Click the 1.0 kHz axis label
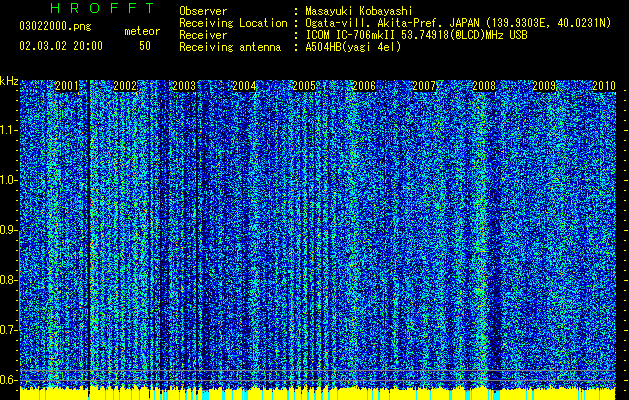Viewport: 629px width, 400px height. (7, 180)
